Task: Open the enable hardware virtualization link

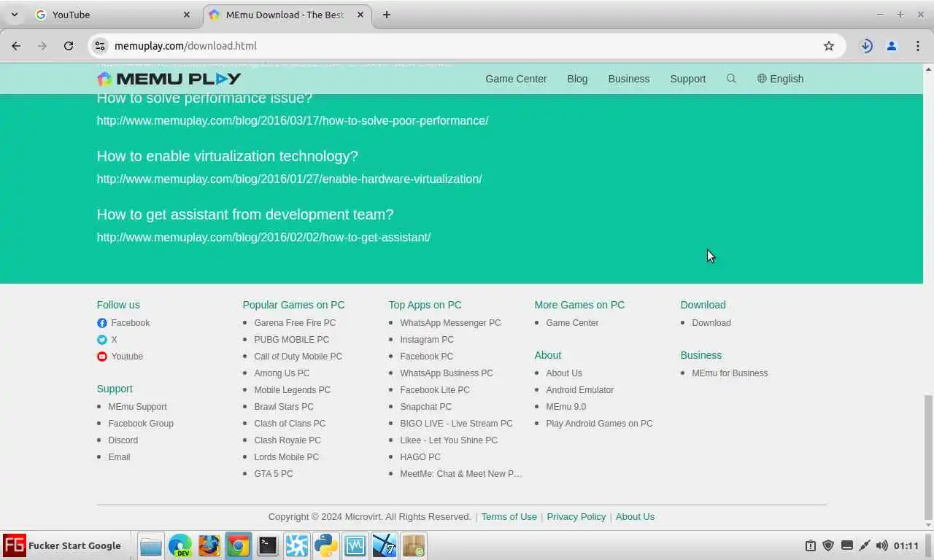Action: coord(290,179)
